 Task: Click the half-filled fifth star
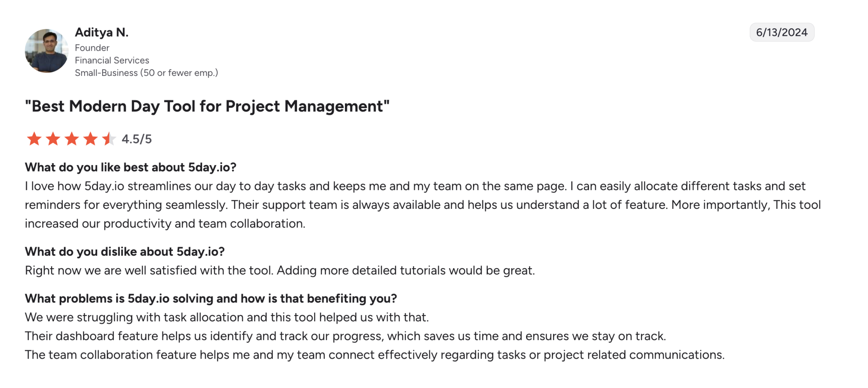pyautogui.click(x=109, y=139)
